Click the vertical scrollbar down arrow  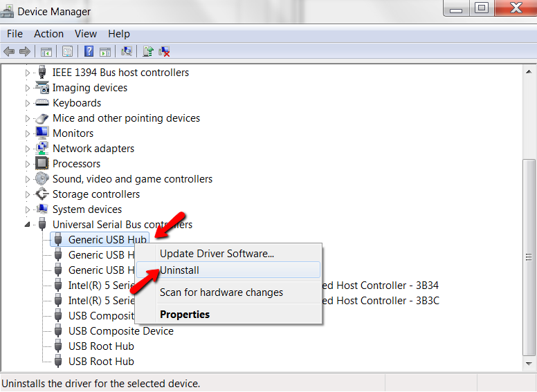coord(529,363)
